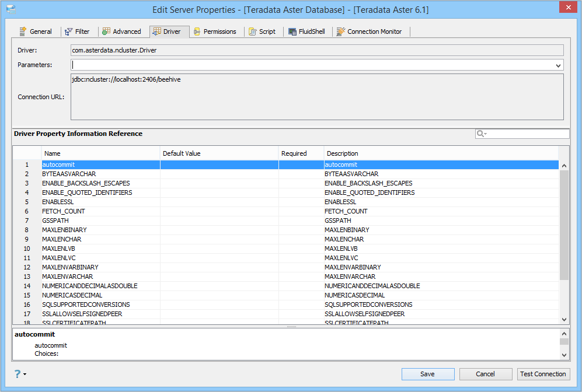582x392 pixels.
Task: Click the Test Connection button
Action: coord(543,374)
